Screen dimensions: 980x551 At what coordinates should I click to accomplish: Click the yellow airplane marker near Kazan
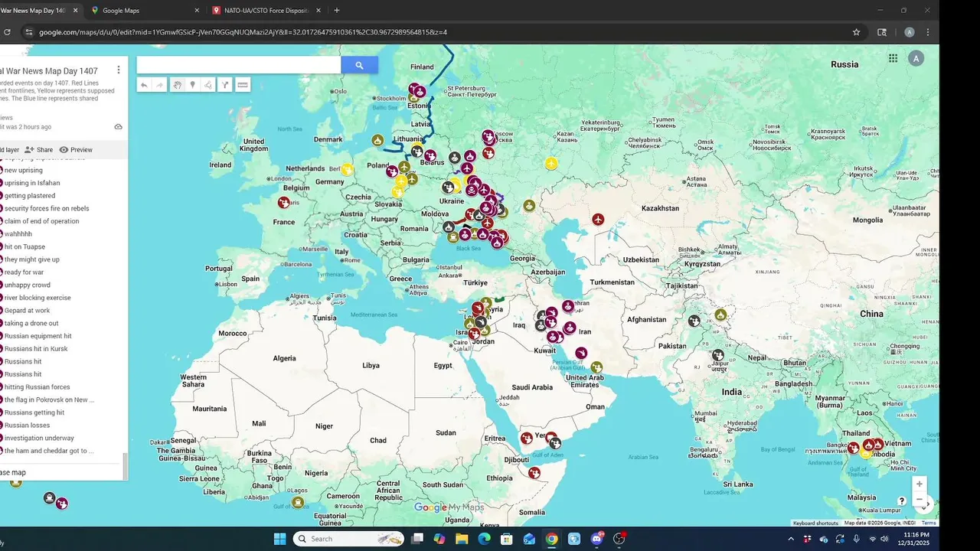pyautogui.click(x=551, y=163)
